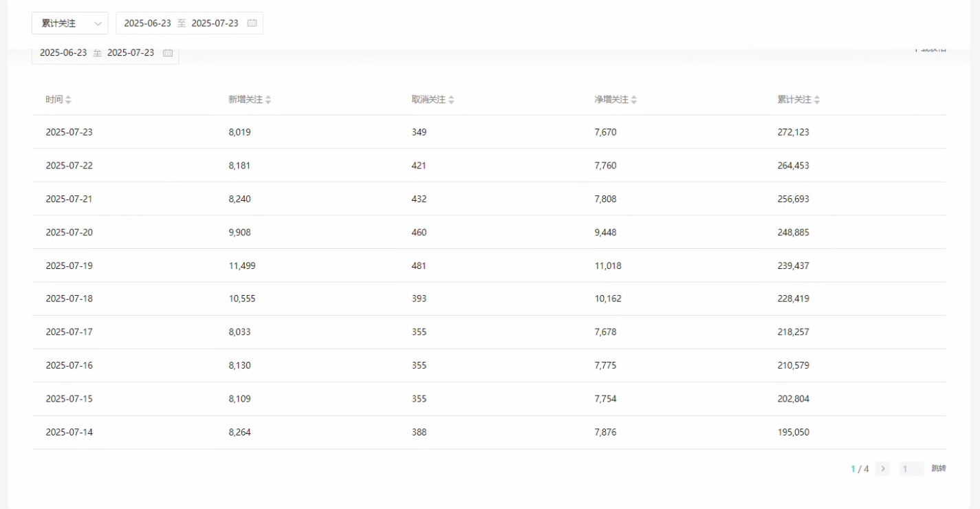Select the 2025-07-20 date cell
The width and height of the screenshot is (980, 509).
69,232
